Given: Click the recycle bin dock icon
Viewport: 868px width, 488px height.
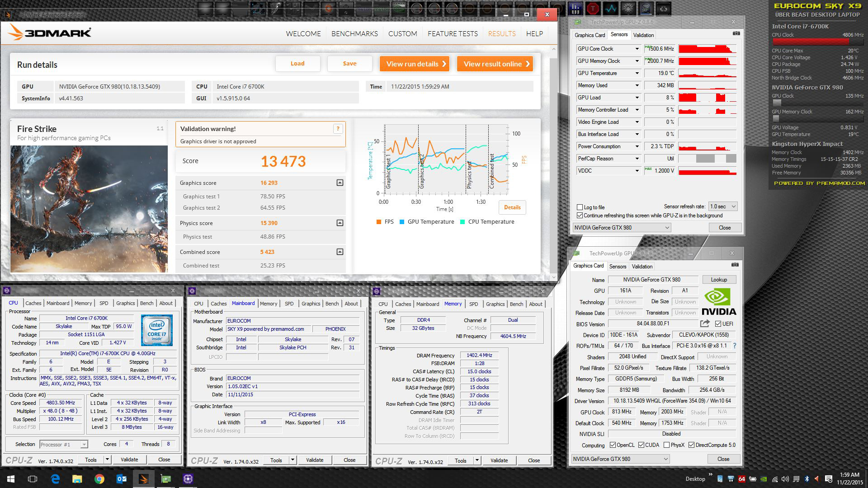Looking at the screenshot, I should (x=663, y=8).
